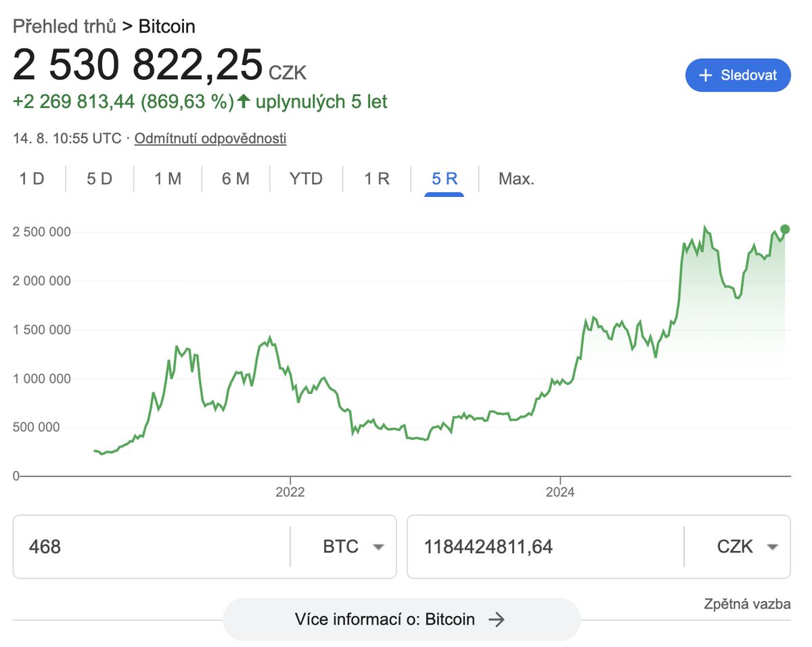Click the Bitcoin breadcrumb title
The image size is (812, 647).
167,26
